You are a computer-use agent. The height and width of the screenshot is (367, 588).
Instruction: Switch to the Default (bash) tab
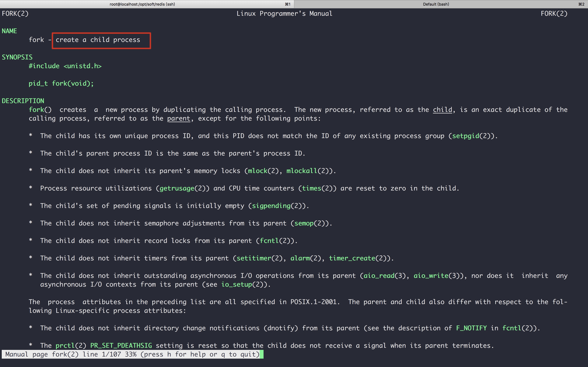click(436, 4)
